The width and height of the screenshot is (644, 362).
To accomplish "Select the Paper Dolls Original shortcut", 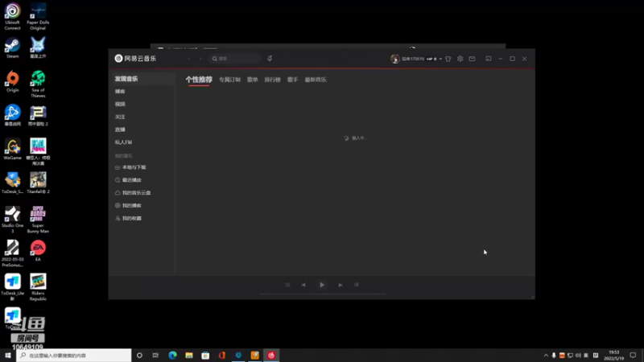I will tap(38, 17).
